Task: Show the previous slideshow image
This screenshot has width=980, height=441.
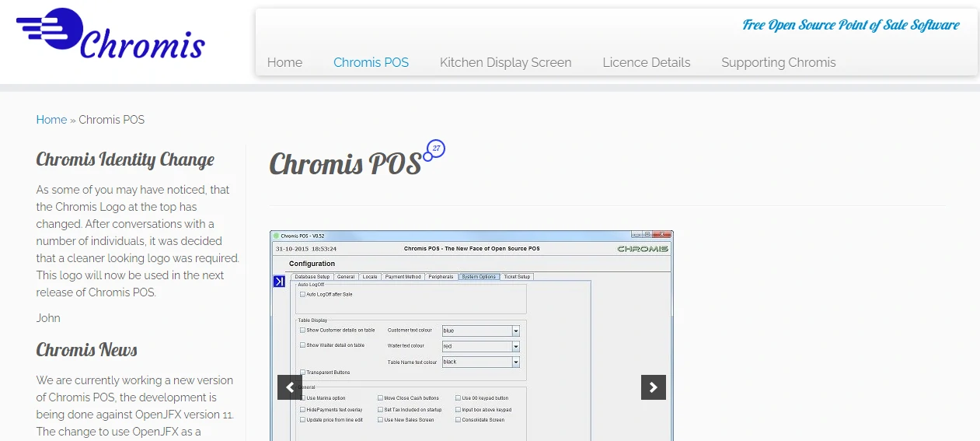Action: click(x=289, y=387)
